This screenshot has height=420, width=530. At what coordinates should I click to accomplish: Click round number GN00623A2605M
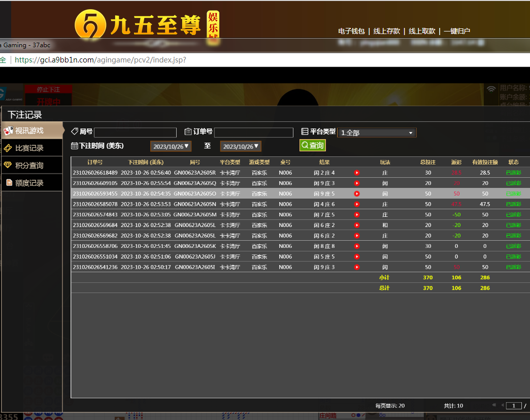coord(195,215)
